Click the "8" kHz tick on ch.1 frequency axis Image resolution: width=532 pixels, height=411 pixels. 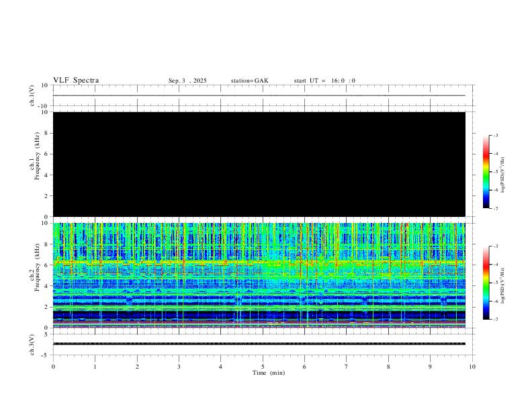(46, 133)
